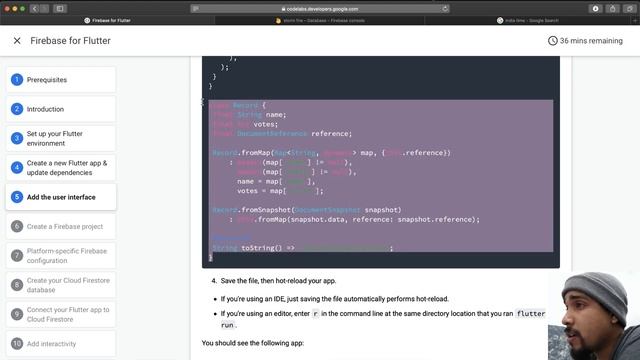Image resolution: width=640 pixels, height=360 pixels.
Task: Click the 'reference;' field declaration line
Action: click(282, 134)
